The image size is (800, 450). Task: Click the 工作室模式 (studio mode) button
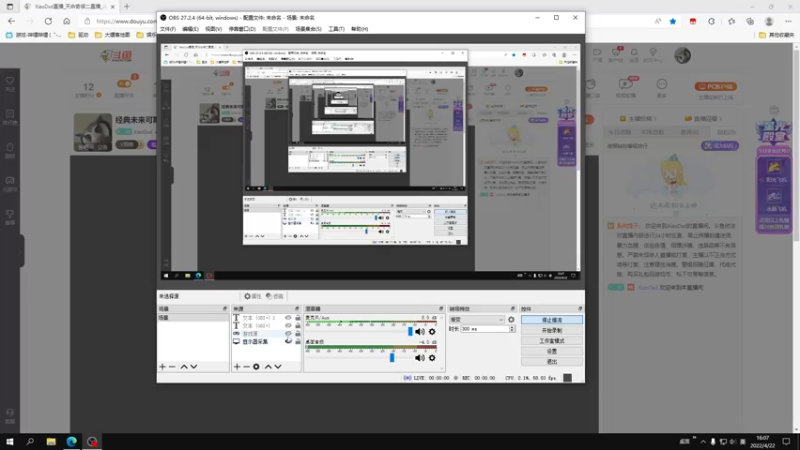coord(552,341)
